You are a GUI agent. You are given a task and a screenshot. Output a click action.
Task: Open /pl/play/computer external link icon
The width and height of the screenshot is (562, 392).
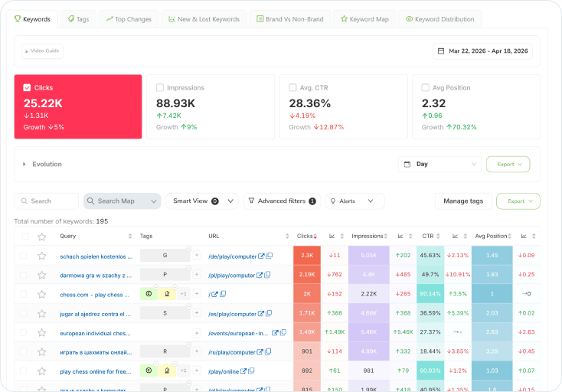click(x=260, y=275)
